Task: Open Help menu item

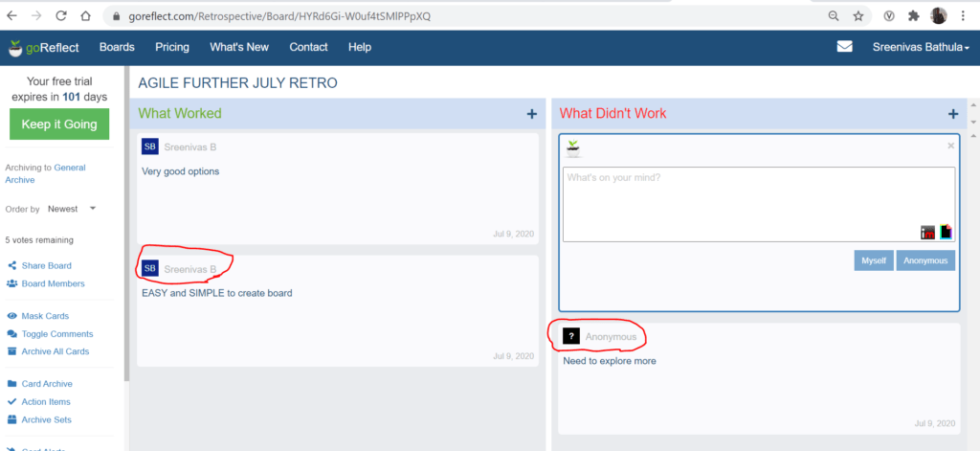Action: click(360, 47)
